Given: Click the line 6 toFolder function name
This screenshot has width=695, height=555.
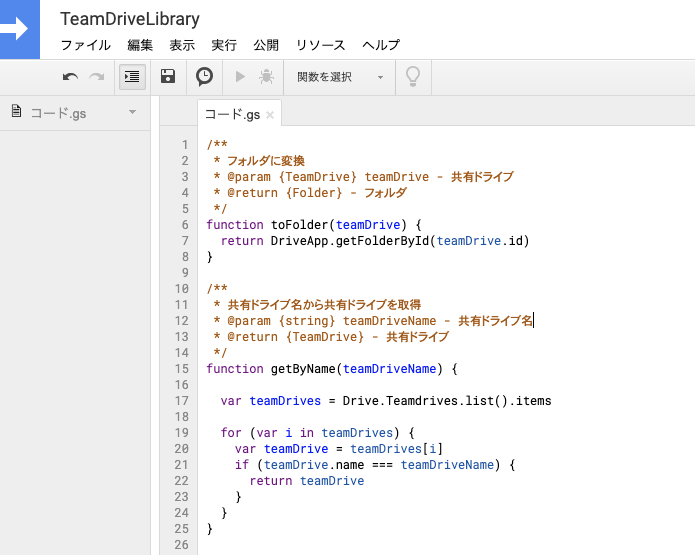Looking at the screenshot, I should click(299, 225).
